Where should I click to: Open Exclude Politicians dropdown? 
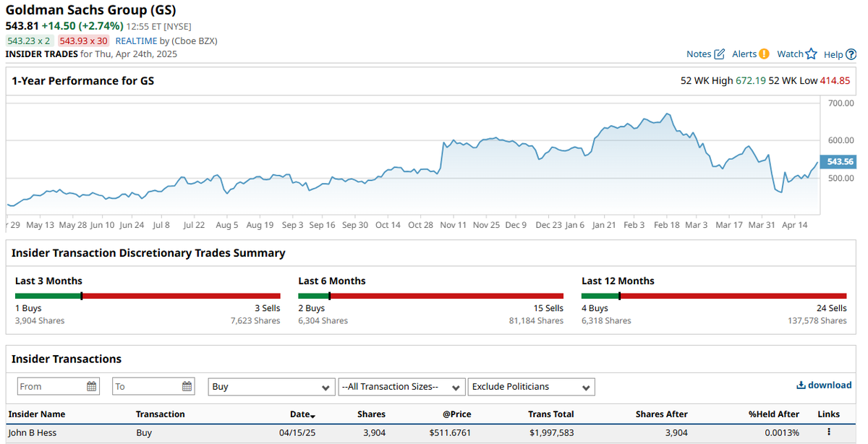tap(532, 387)
